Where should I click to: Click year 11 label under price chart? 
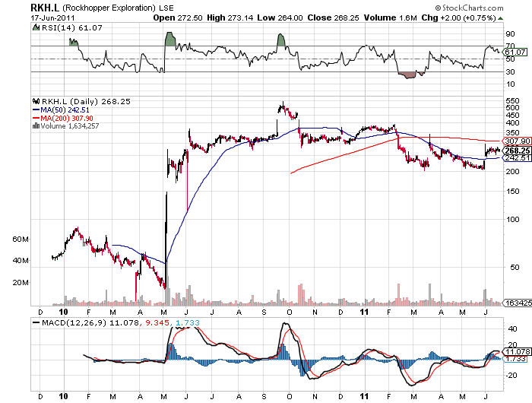[x=364, y=312]
